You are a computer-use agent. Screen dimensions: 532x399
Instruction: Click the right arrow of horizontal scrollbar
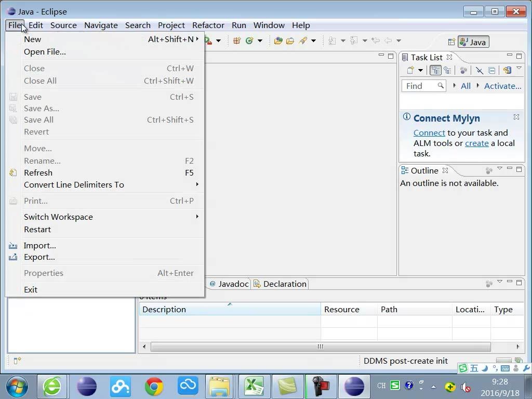point(518,347)
